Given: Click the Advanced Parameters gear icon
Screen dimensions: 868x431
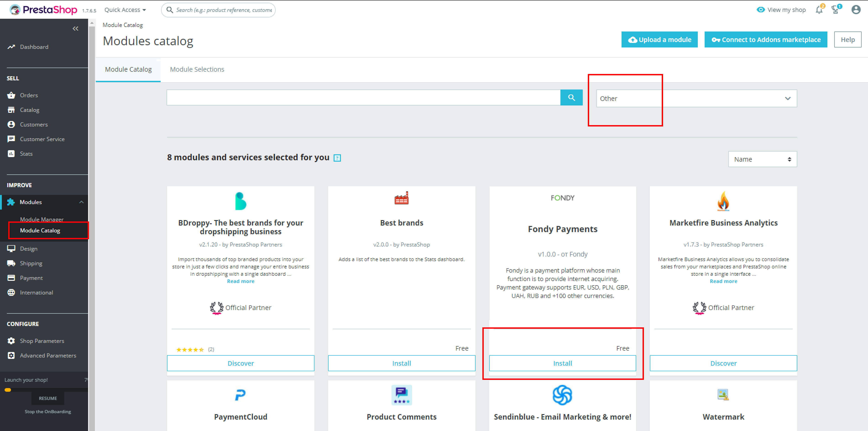Looking at the screenshot, I should [x=11, y=355].
